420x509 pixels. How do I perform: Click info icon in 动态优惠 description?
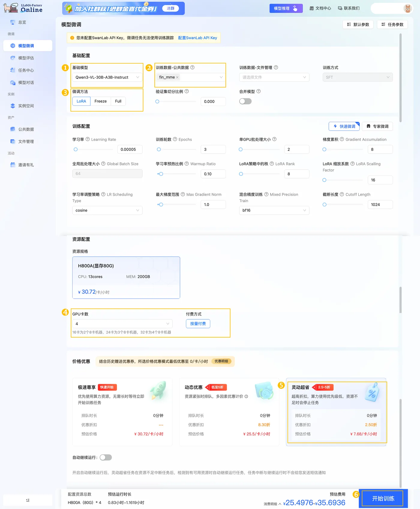point(246,396)
